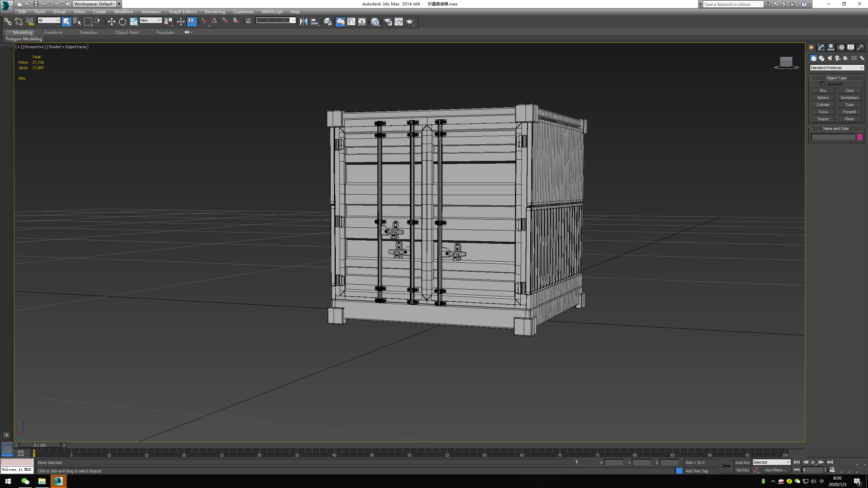Collapse the Object Type rollout
The height and width of the screenshot is (488, 868).
[x=836, y=78]
